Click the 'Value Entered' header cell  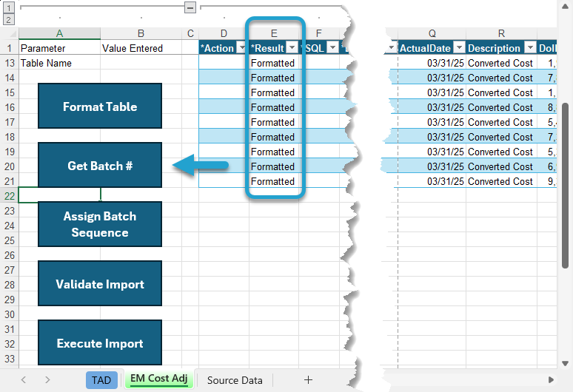(x=141, y=48)
